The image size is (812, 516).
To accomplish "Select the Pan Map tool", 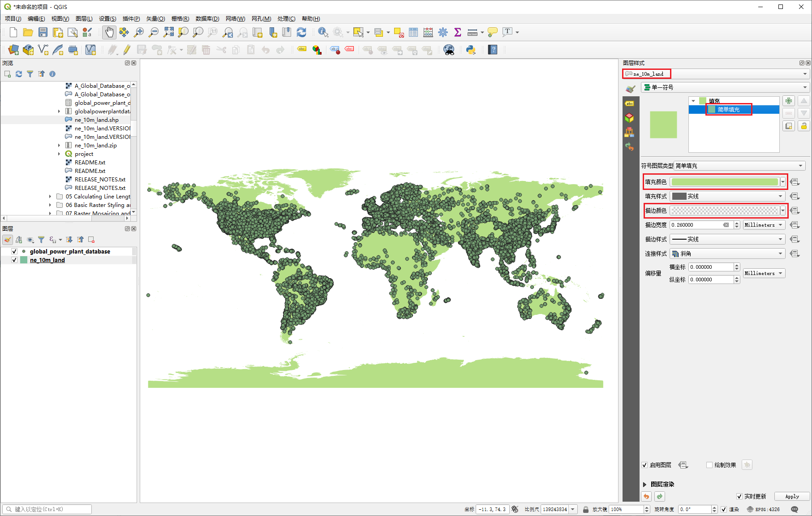I will [109, 32].
